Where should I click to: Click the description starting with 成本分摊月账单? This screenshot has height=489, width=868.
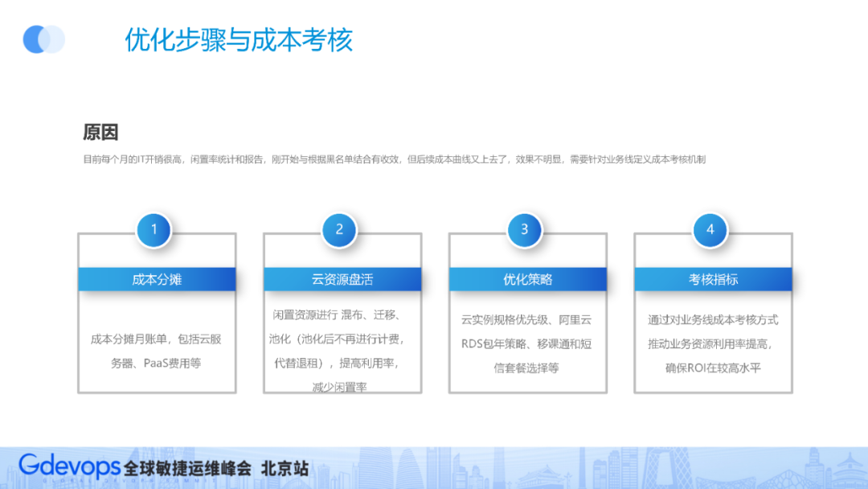pyautogui.click(x=156, y=351)
